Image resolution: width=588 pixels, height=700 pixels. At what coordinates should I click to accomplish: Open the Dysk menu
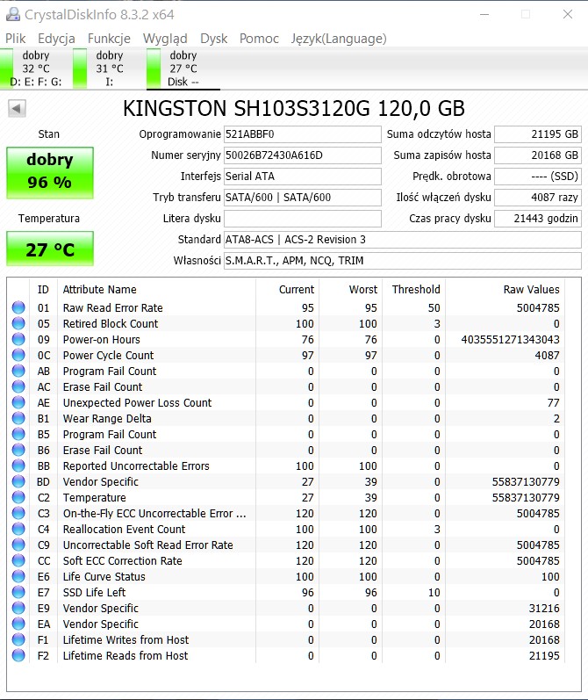pyautogui.click(x=213, y=39)
